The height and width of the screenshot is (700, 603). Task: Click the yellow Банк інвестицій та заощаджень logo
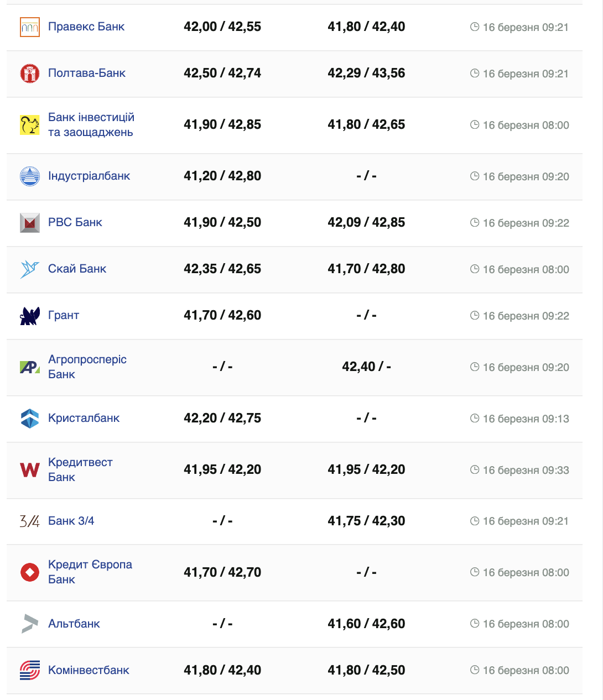point(30,125)
